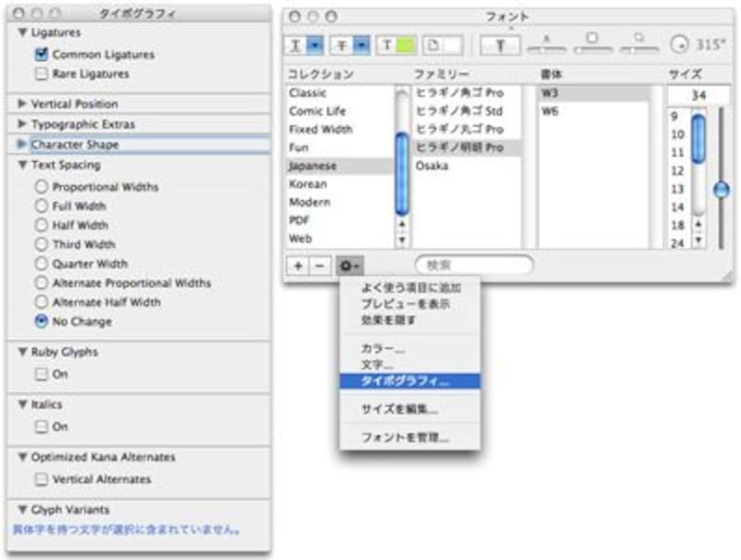Click the plus button to add collection
The height and width of the screenshot is (560, 741).
(298, 266)
